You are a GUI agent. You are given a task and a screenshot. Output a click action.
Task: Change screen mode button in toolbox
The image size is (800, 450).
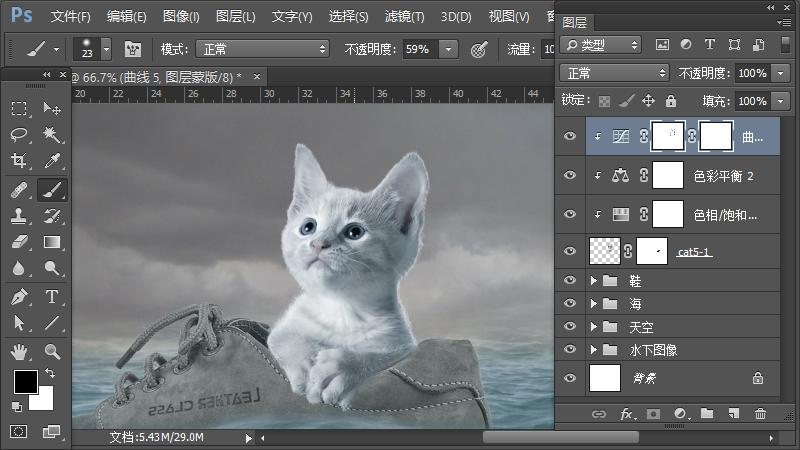point(52,432)
